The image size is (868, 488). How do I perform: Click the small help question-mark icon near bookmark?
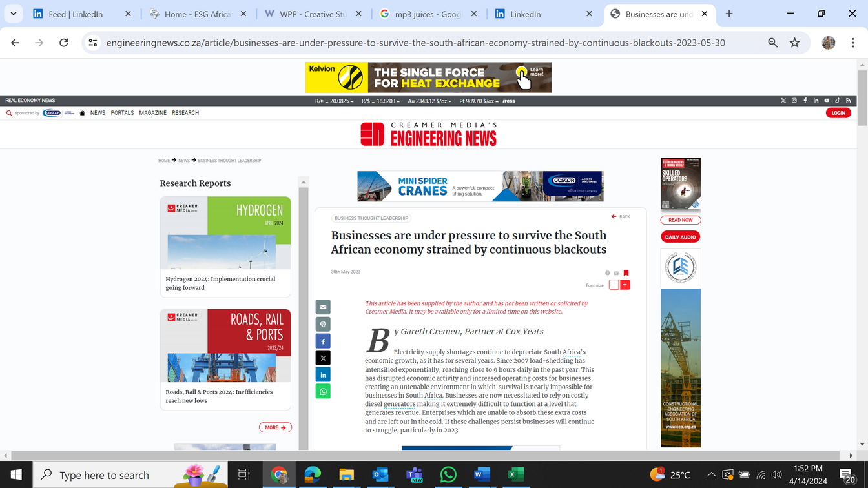pyautogui.click(x=607, y=273)
